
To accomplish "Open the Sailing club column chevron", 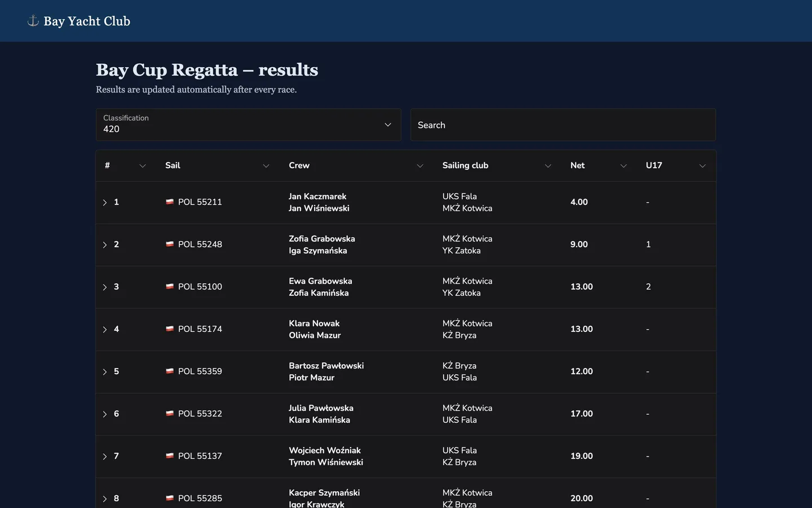I will coord(548,165).
